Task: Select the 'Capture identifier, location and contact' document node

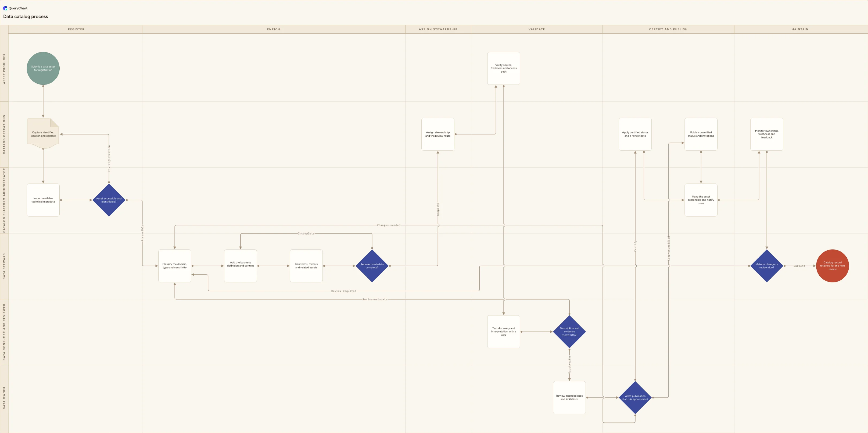Action: (43, 134)
